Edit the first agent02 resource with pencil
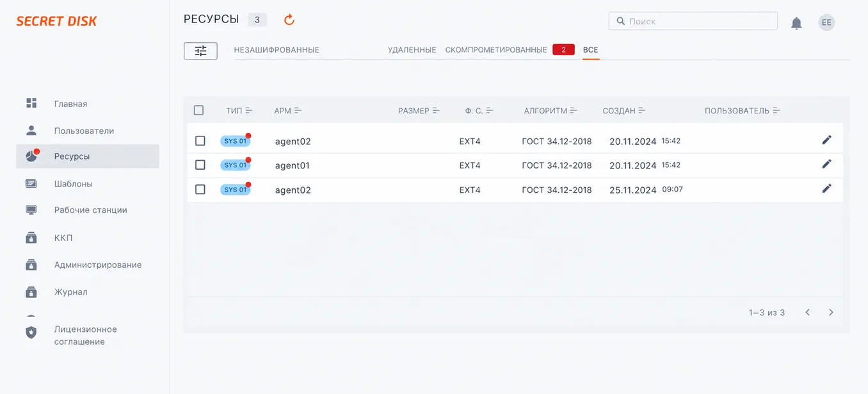 pos(826,140)
